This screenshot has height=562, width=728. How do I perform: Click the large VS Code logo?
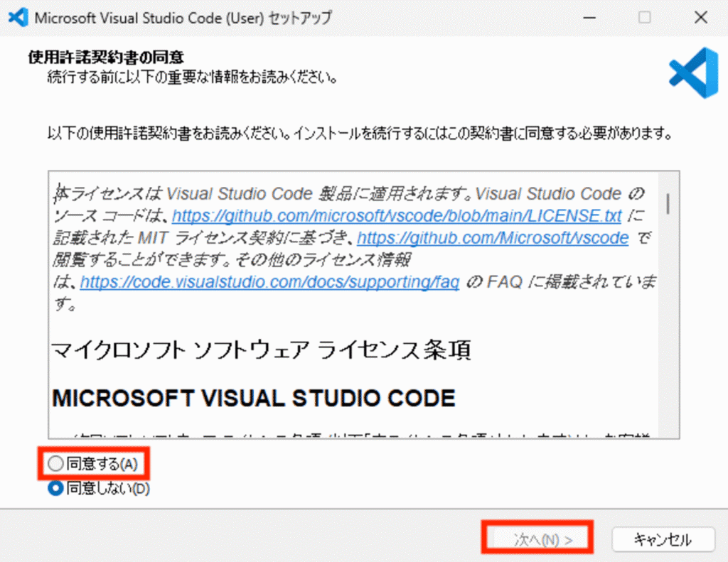pyautogui.click(x=693, y=74)
